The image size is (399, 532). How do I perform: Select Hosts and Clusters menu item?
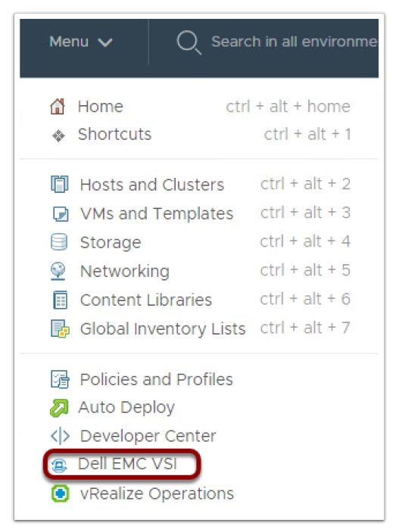[x=201, y=184]
